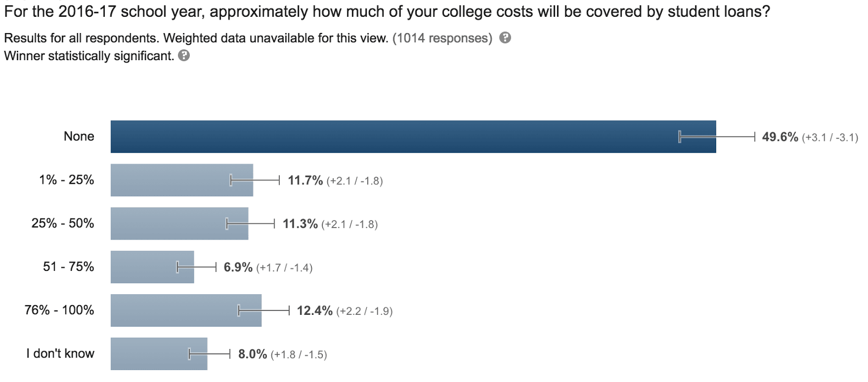Click the I don't know label

click(x=60, y=353)
